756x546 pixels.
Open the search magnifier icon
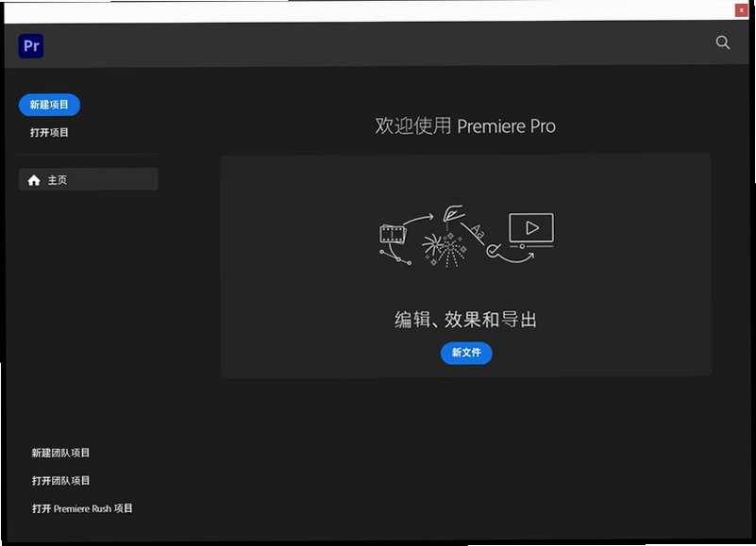(x=722, y=42)
